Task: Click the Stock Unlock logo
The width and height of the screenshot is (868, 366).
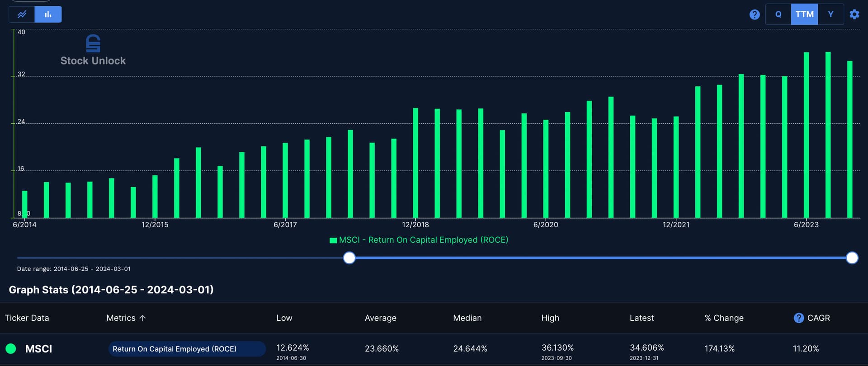Action: (93, 50)
